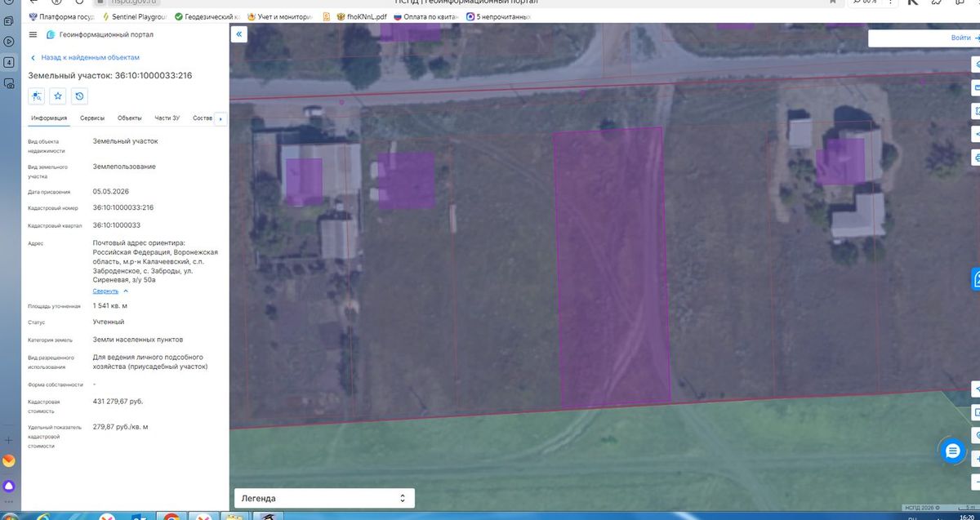The height and width of the screenshot is (520, 980).
Task: Click the purple ring icon in browser sidebar
Action: pos(8,487)
